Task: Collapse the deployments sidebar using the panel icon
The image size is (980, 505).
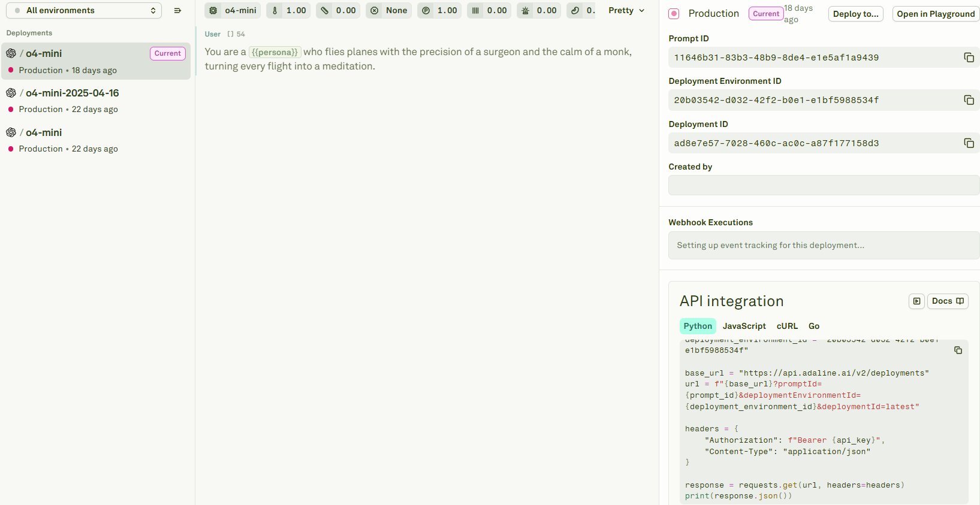Action: tap(177, 10)
